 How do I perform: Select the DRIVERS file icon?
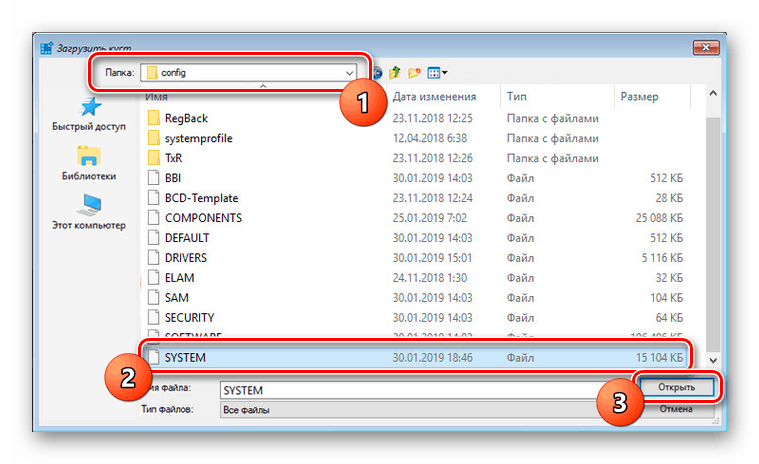(153, 257)
